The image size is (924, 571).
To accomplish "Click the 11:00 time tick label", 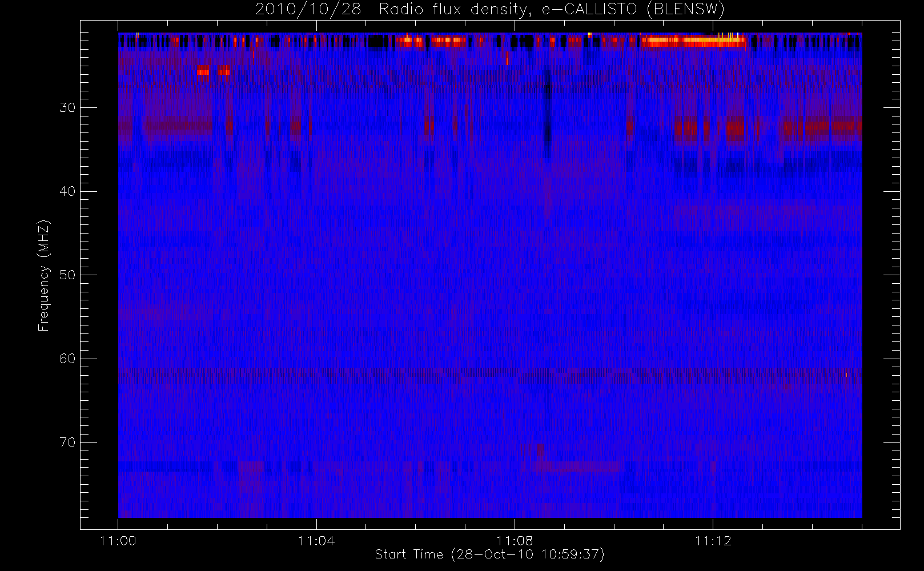I will point(118,541).
